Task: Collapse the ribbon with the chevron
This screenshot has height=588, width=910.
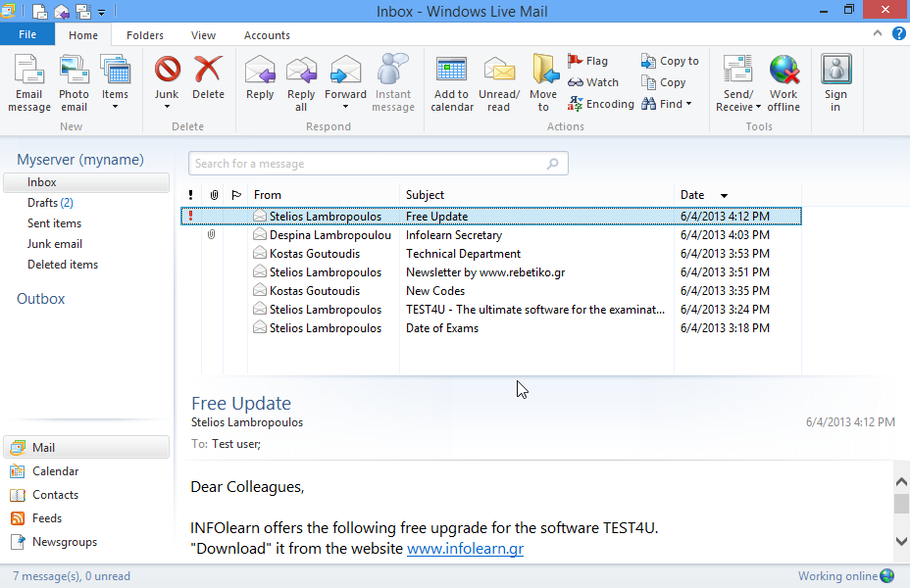Action: 877,33
